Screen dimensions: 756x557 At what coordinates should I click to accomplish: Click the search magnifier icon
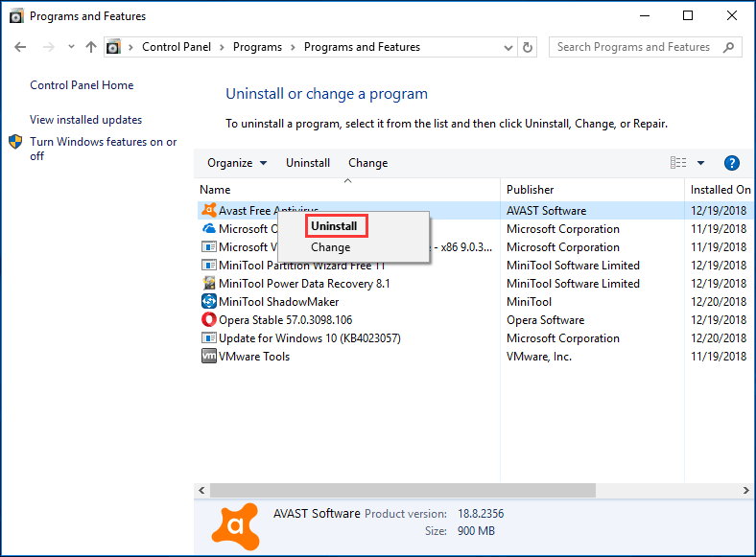coord(728,47)
